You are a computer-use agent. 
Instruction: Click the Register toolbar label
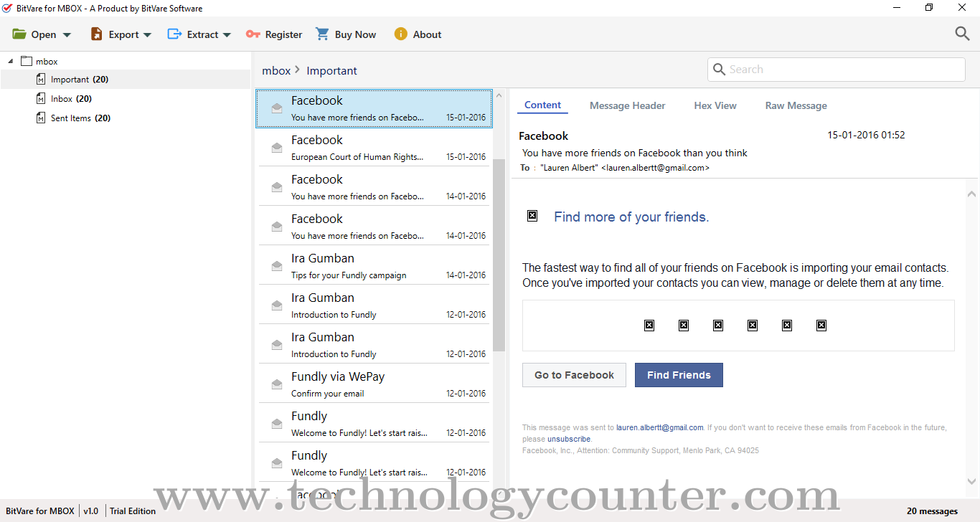[283, 34]
